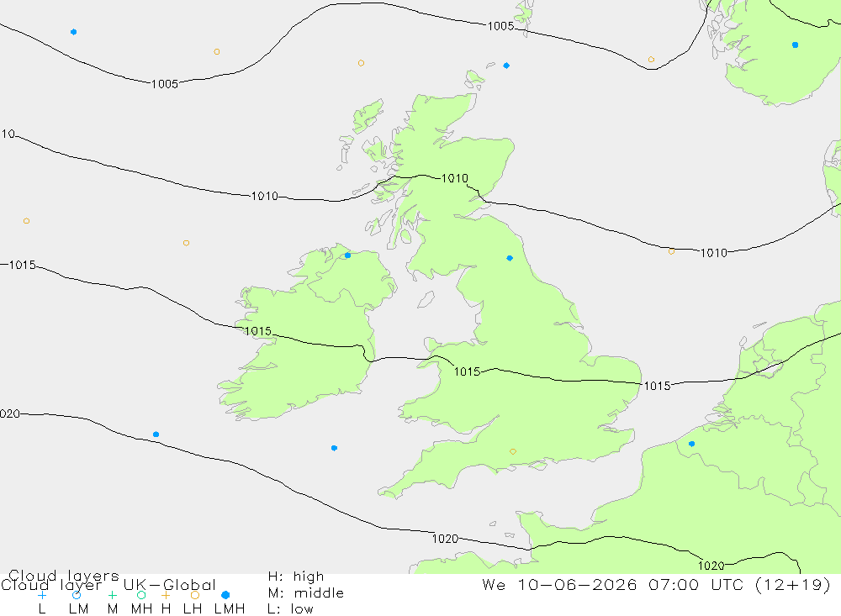This screenshot has width=841, height=616.
Task: Click the blue circle LM legend symbol
Action: coord(77,595)
